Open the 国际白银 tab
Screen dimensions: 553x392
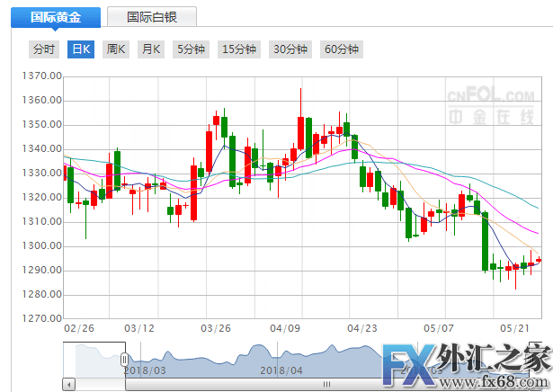coord(152,16)
